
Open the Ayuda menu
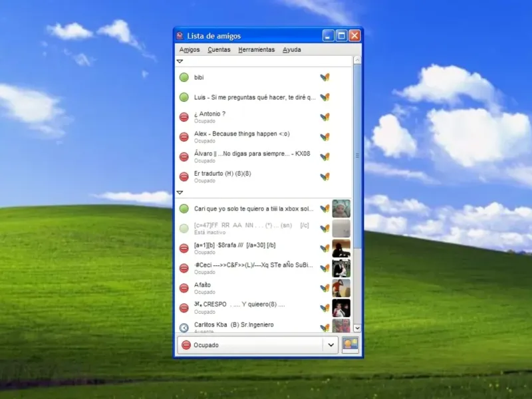click(292, 49)
